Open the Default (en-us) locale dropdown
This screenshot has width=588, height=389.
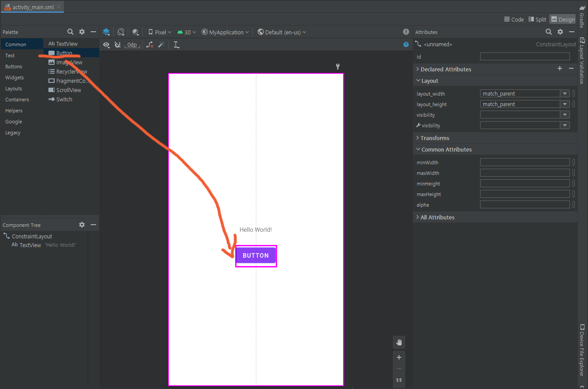pos(282,32)
